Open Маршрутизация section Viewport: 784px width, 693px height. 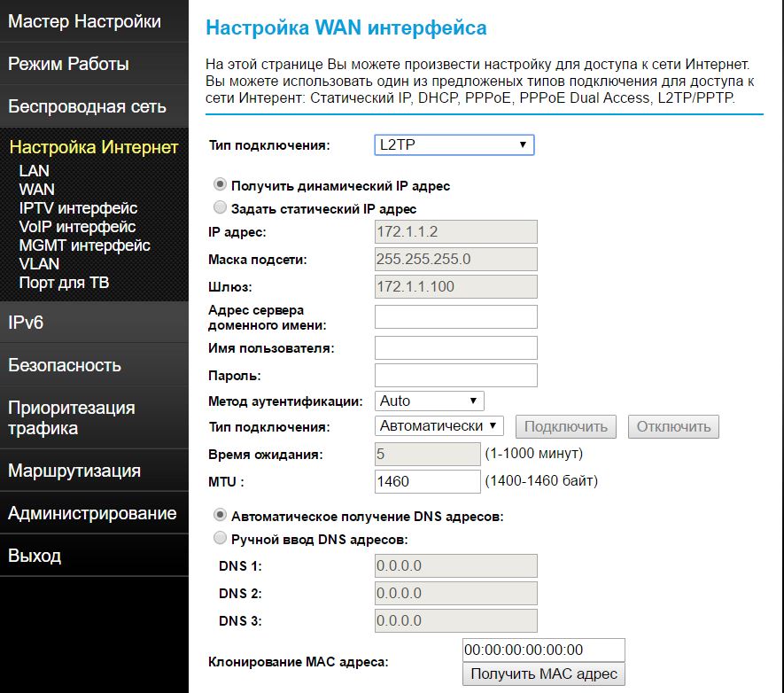74,471
